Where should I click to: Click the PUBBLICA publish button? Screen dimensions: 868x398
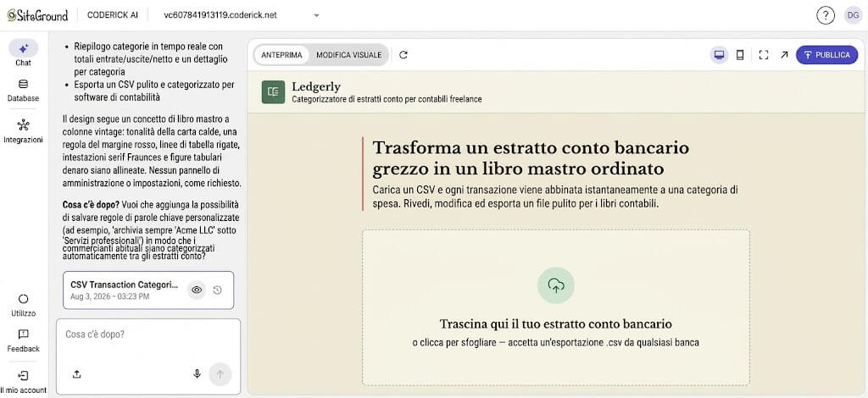click(x=827, y=55)
